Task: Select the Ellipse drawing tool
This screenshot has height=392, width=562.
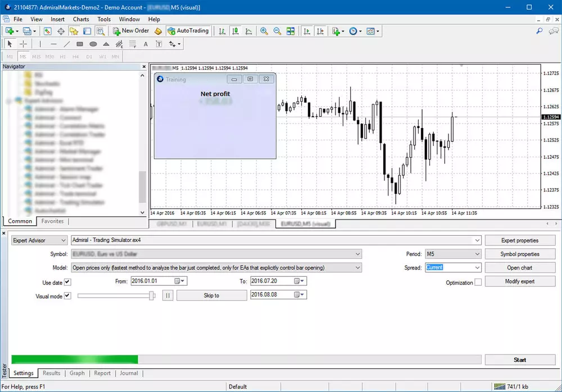Action: point(93,43)
